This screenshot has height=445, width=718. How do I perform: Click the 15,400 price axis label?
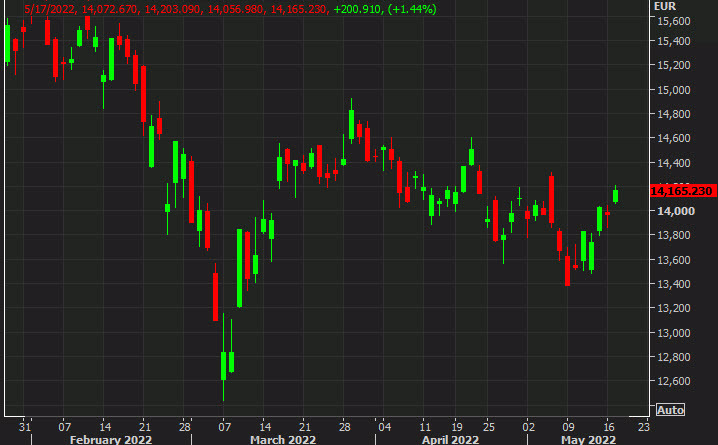[x=674, y=41]
